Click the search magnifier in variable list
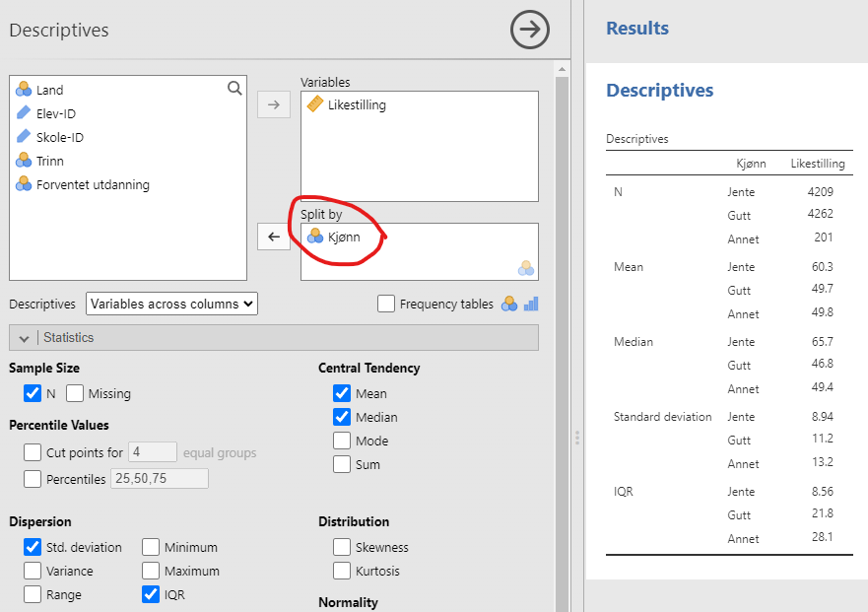Screen dimensions: 868x612 coord(234,89)
